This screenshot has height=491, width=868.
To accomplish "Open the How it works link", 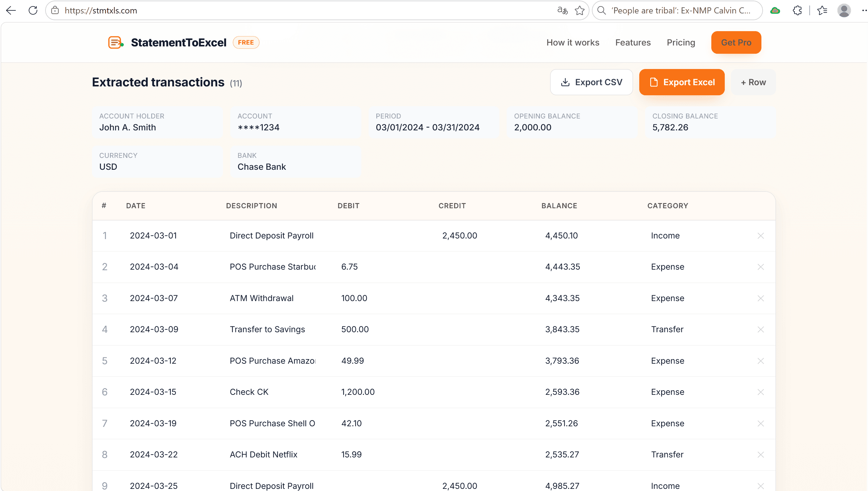I will 573,42.
